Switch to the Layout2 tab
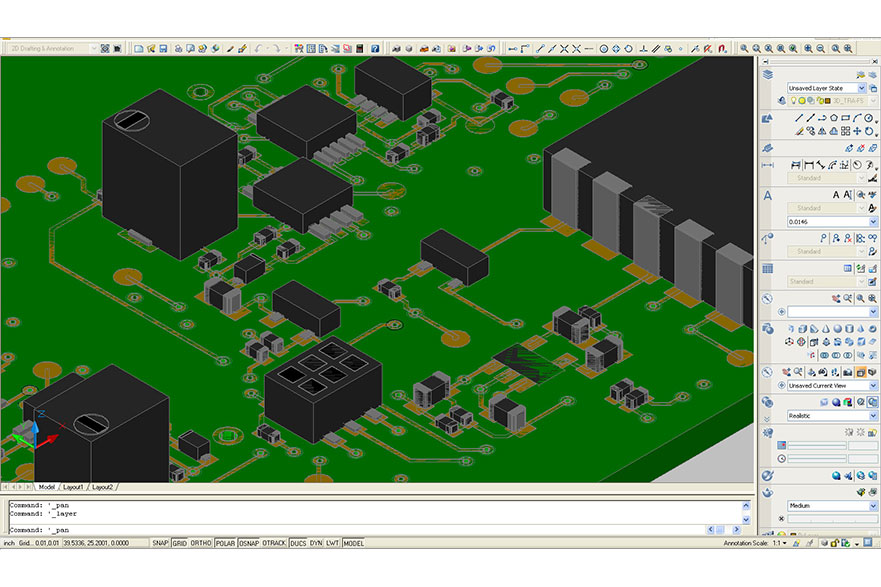The width and height of the screenshot is (881, 587). [103, 487]
